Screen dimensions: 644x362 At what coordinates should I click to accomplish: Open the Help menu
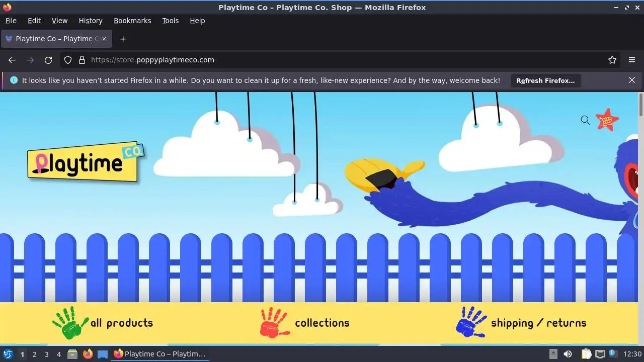point(197,21)
